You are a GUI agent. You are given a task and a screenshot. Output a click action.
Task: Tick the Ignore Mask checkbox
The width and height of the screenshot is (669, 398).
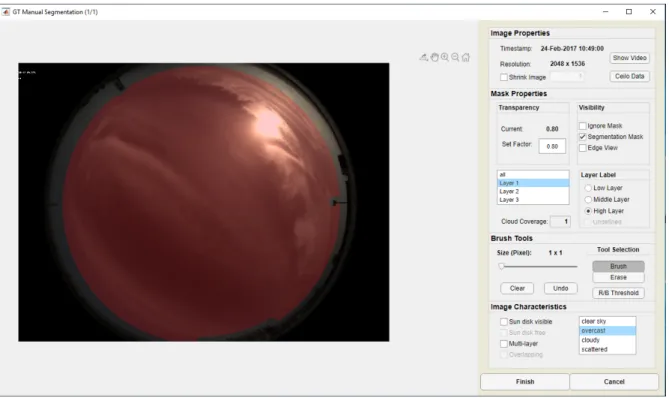pyautogui.click(x=583, y=126)
